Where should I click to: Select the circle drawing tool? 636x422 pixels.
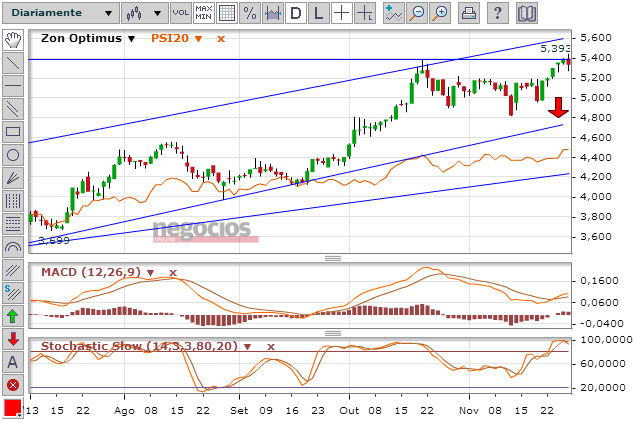(13, 155)
